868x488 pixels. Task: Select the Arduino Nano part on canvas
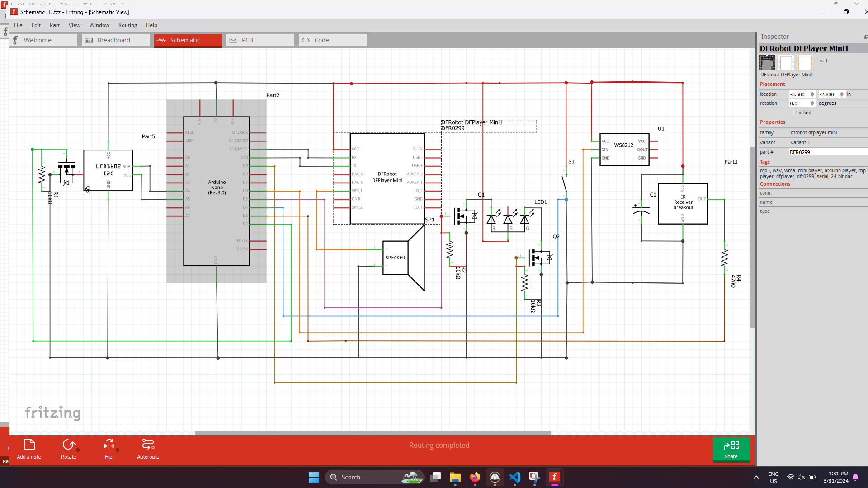[217, 191]
